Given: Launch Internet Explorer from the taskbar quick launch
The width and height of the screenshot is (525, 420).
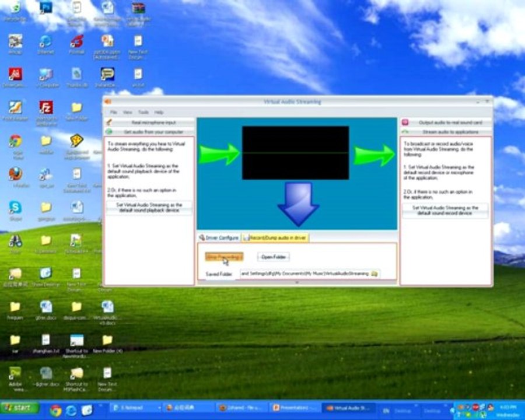Looking at the screenshot, I should point(71,410).
